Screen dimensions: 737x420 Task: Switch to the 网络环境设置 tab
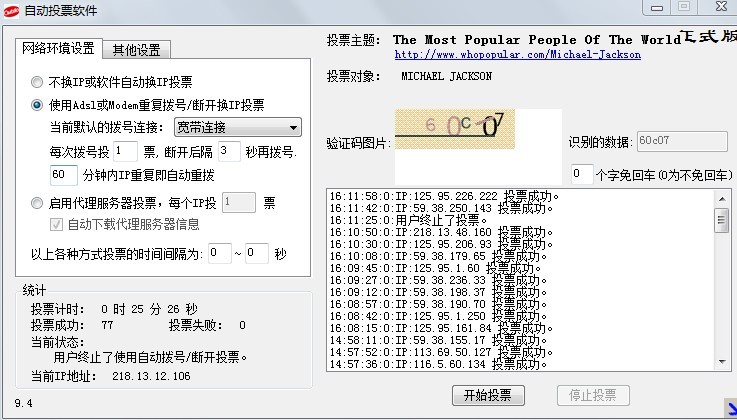coord(59,48)
